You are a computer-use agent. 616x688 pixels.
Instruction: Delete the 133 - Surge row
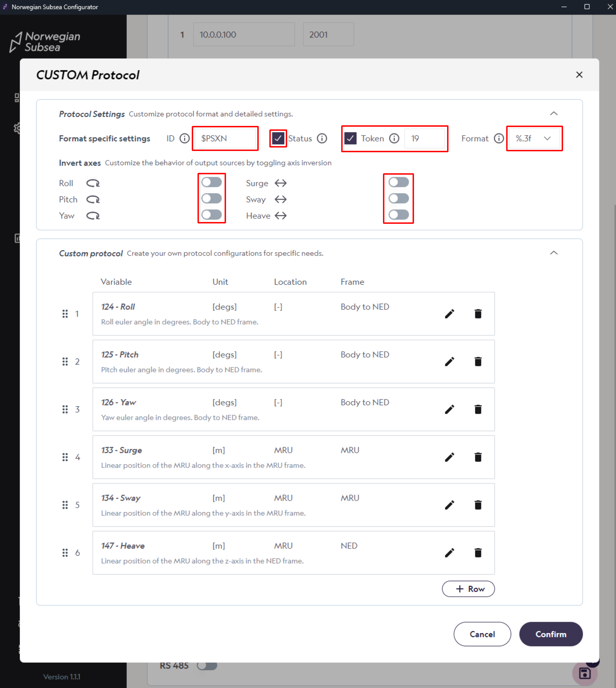tap(478, 457)
